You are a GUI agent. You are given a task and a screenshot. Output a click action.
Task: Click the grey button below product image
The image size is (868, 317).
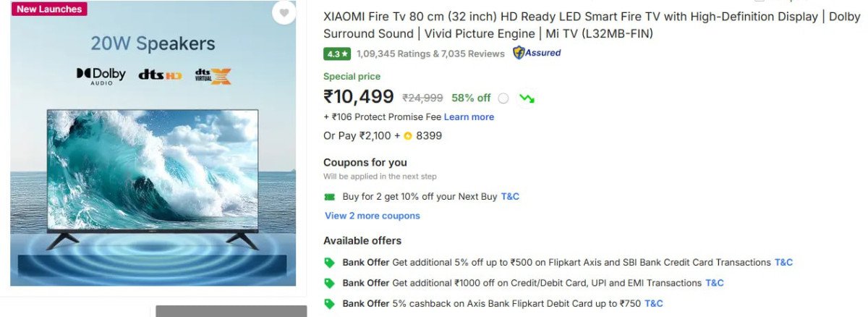click(x=231, y=311)
